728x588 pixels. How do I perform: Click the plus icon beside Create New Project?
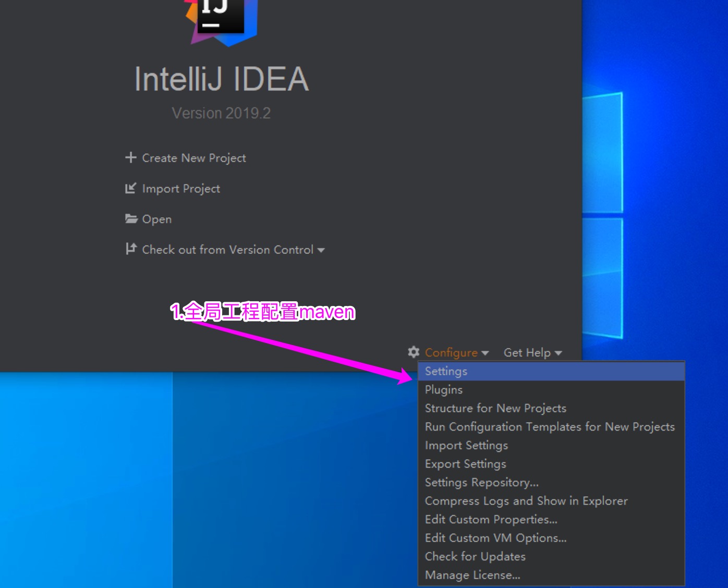131,157
